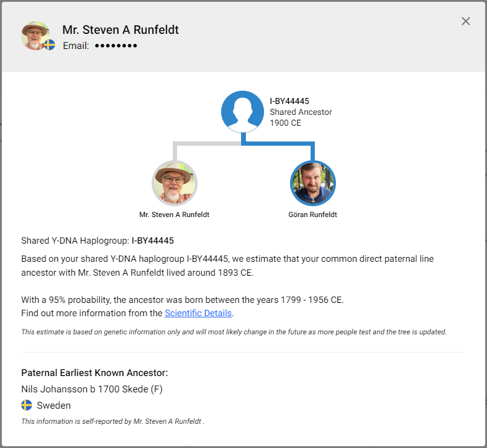Click the Sweden flag icon near ancestor
The height and width of the screenshot is (448, 487).
coord(27,405)
